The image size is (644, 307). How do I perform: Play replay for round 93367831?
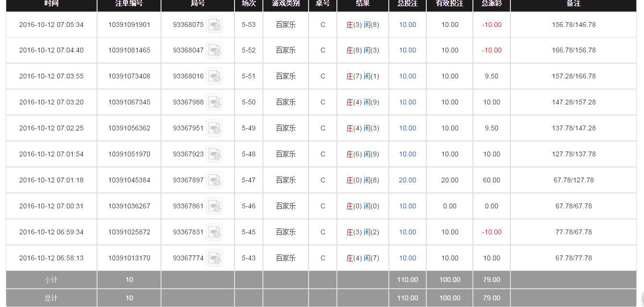(214, 232)
